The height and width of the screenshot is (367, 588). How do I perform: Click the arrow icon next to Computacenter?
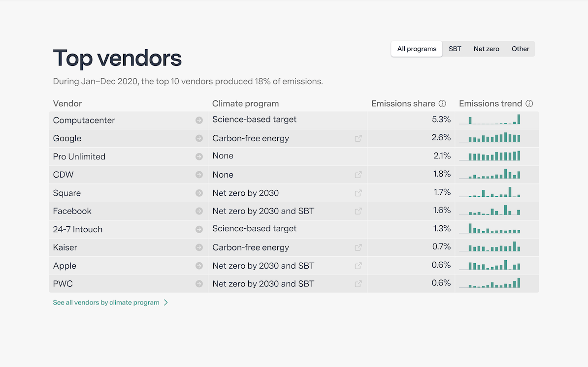199,120
